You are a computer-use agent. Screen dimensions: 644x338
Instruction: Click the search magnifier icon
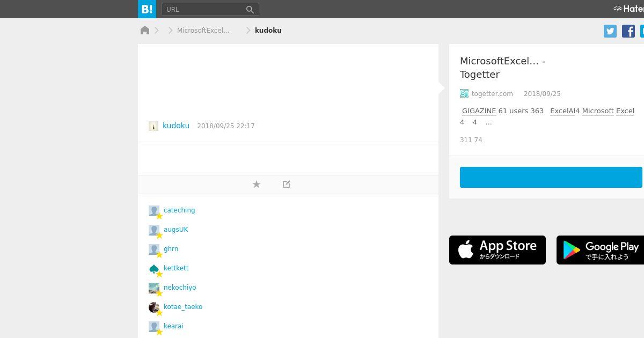point(250,9)
